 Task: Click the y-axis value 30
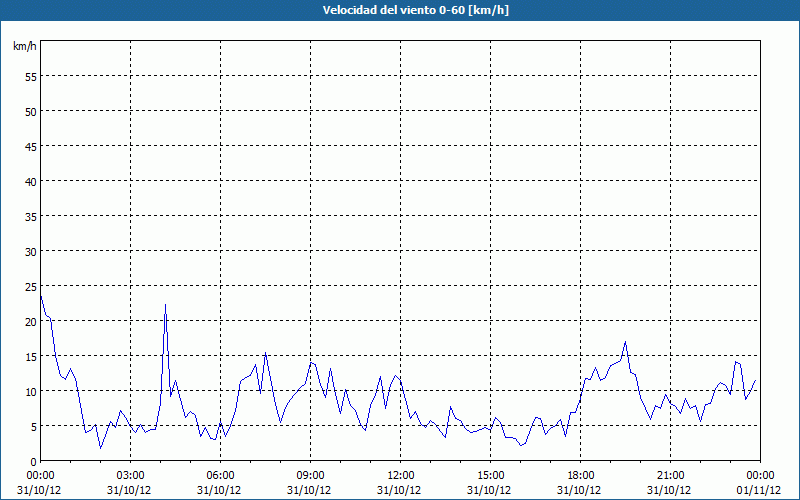(31, 252)
